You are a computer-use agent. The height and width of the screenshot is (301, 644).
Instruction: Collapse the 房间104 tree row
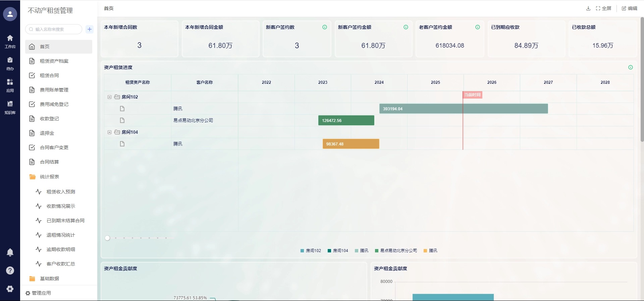109,132
